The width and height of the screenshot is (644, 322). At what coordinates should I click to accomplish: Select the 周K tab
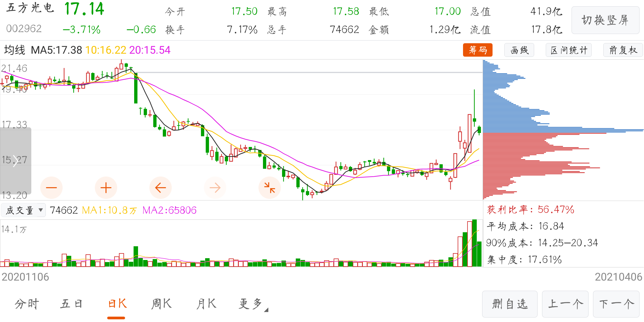pos(161,304)
